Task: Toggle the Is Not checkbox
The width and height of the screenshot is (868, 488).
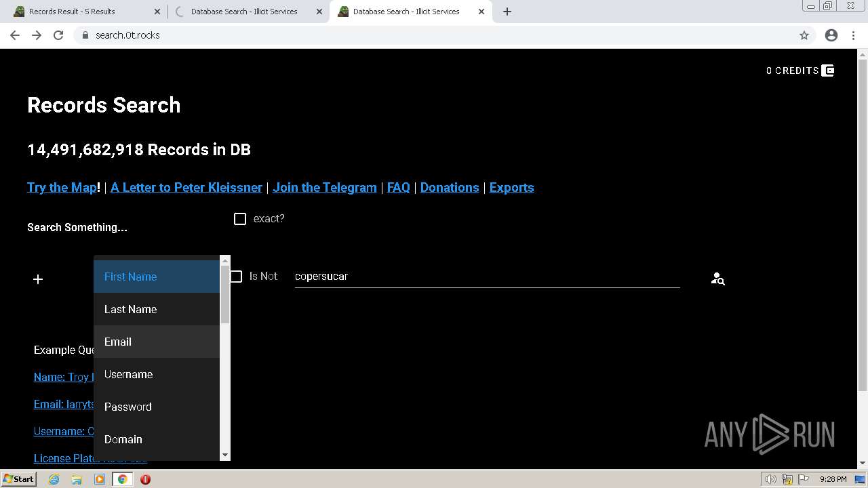Action: pos(236,277)
